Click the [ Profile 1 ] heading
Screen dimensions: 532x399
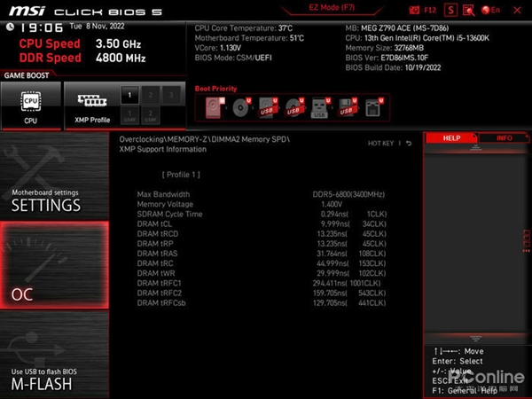click(181, 175)
